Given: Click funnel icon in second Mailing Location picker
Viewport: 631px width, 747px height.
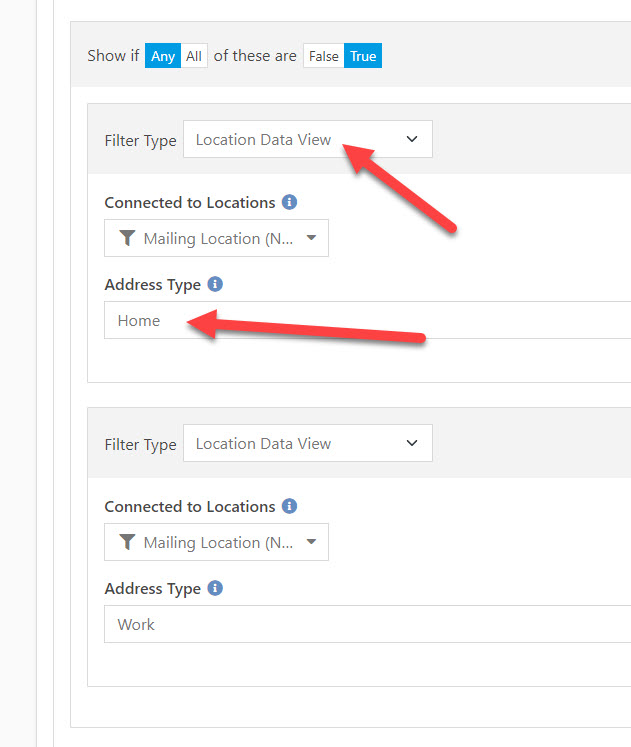Looking at the screenshot, I should [127, 542].
